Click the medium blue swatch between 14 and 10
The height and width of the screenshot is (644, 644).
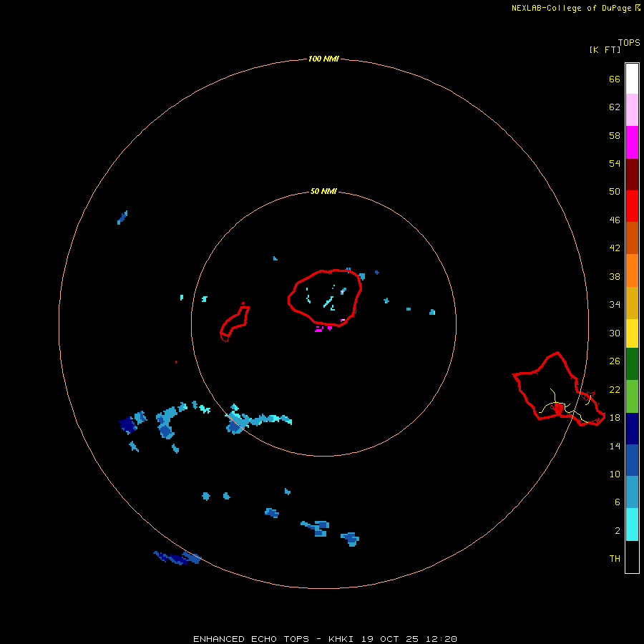(632, 460)
